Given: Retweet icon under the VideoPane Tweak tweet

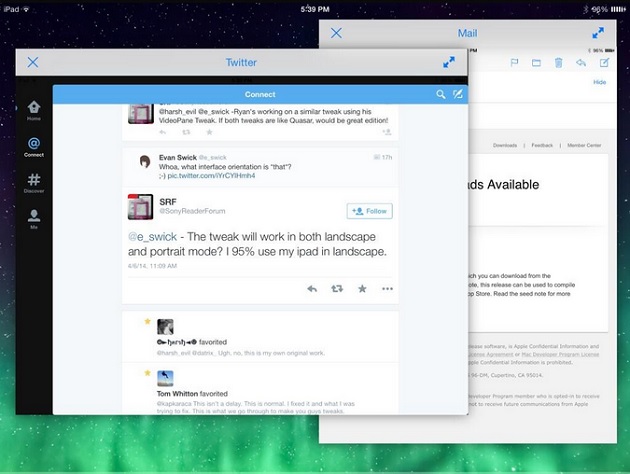Looking at the screenshot, I should pyautogui.click(x=186, y=132).
